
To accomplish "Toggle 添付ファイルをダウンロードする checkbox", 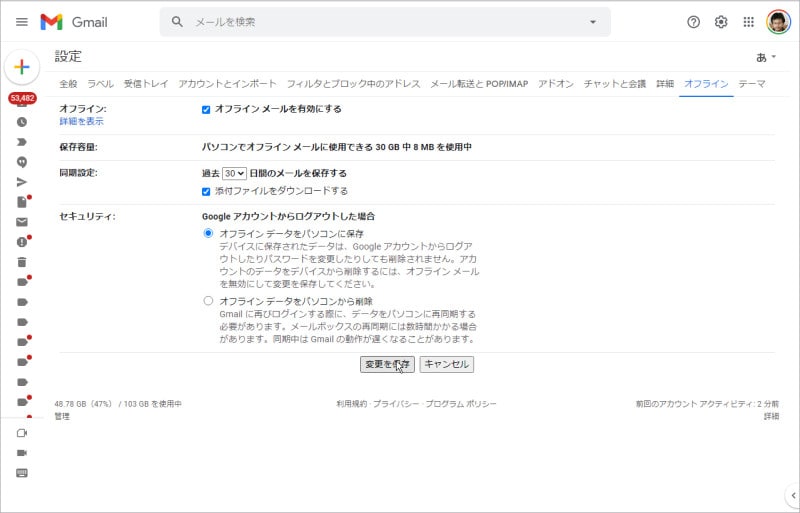I will tap(206, 191).
